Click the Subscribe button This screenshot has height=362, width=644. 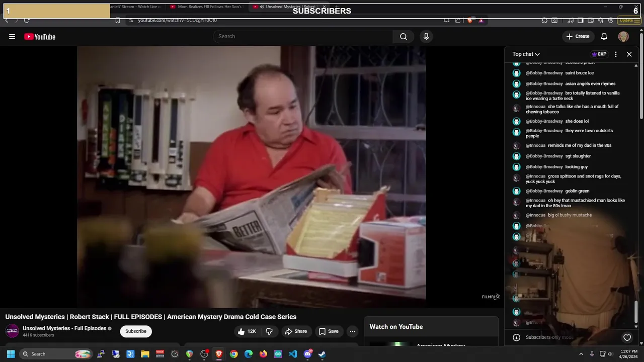click(136, 331)
